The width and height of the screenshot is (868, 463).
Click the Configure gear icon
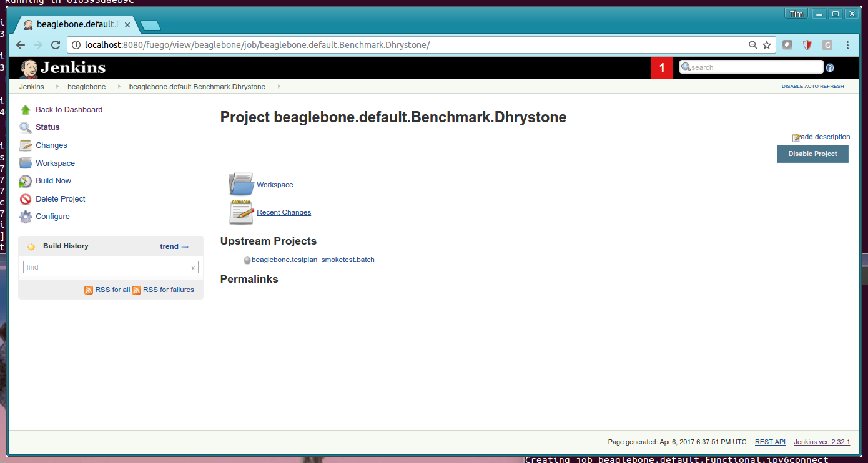pyautogui.click(x=26, y=217)
